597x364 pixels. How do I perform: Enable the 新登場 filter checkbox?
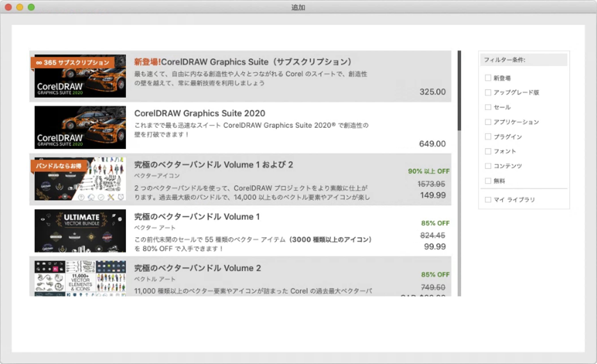click(x=488, y=78)
